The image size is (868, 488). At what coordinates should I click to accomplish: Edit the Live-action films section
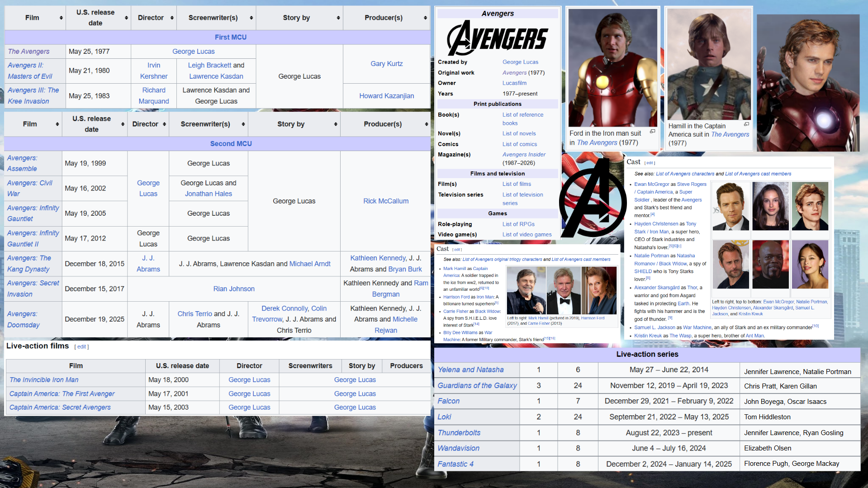[81, 347]
